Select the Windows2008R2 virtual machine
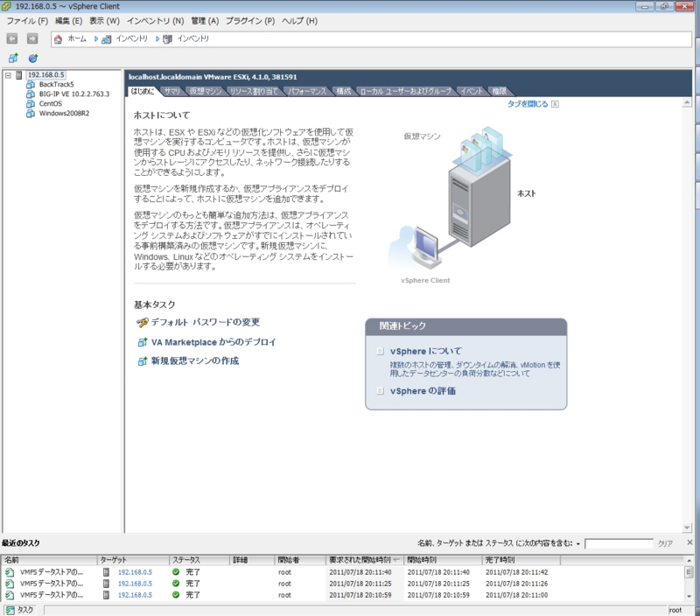 click(x=64, y=114)
